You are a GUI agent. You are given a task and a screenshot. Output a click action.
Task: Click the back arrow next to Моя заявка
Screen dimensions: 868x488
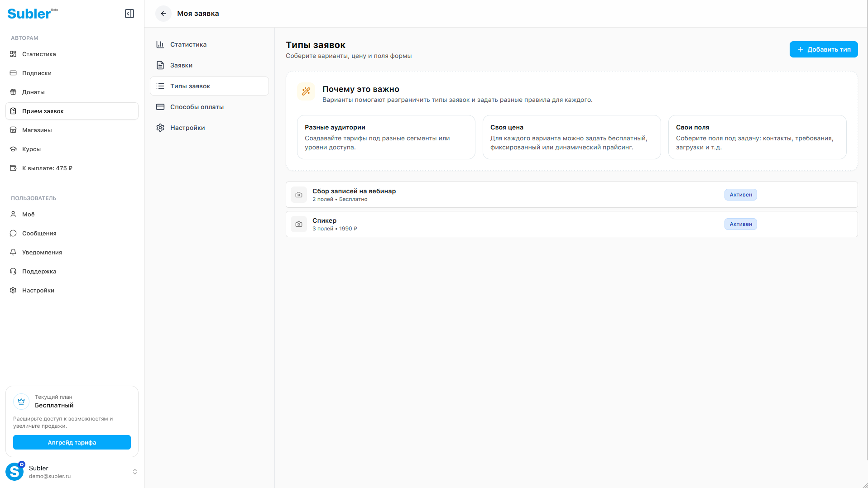pos(163,14)
